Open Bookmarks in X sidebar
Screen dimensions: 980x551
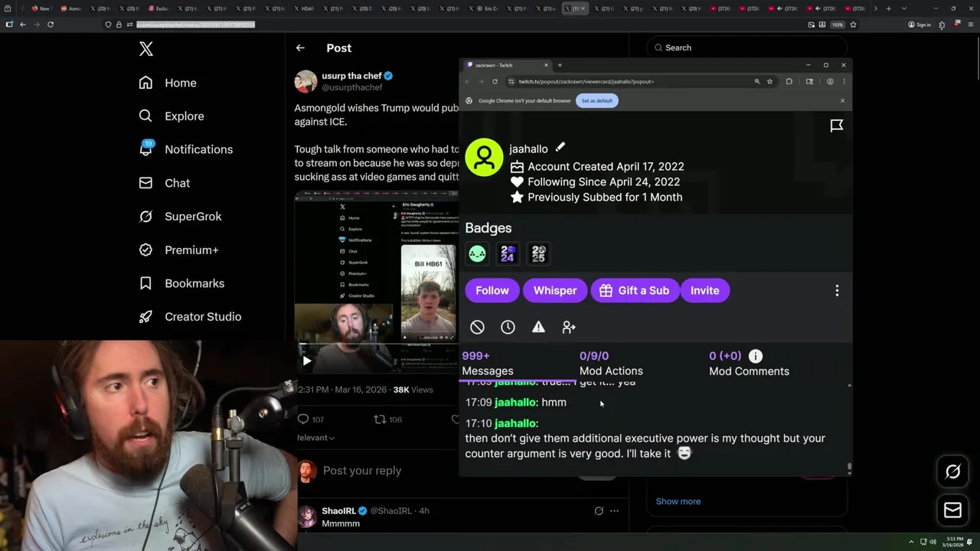[182, 283]
